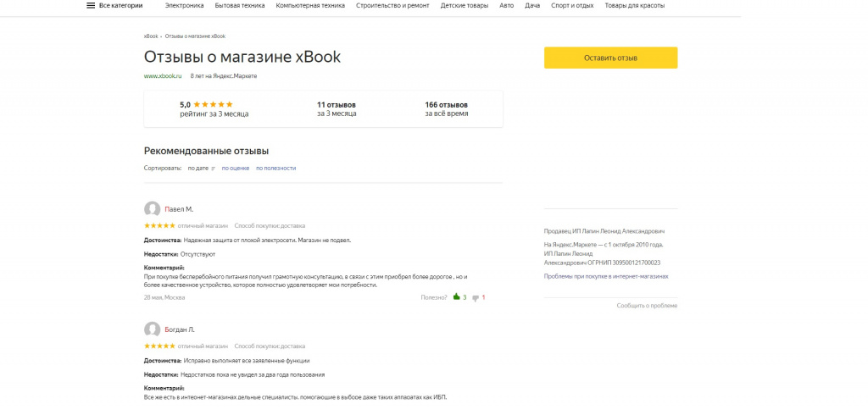This screenshot has width=868, height=415.
Task: Click the count 1 next to thumbs down
Action: (x=483, y=297)
